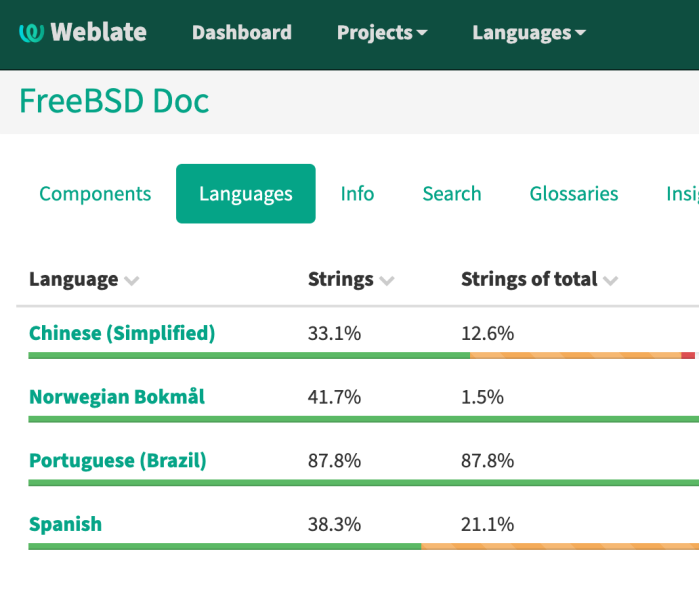
Task: Sort table by Language column
Action: [x=84, y=279]
